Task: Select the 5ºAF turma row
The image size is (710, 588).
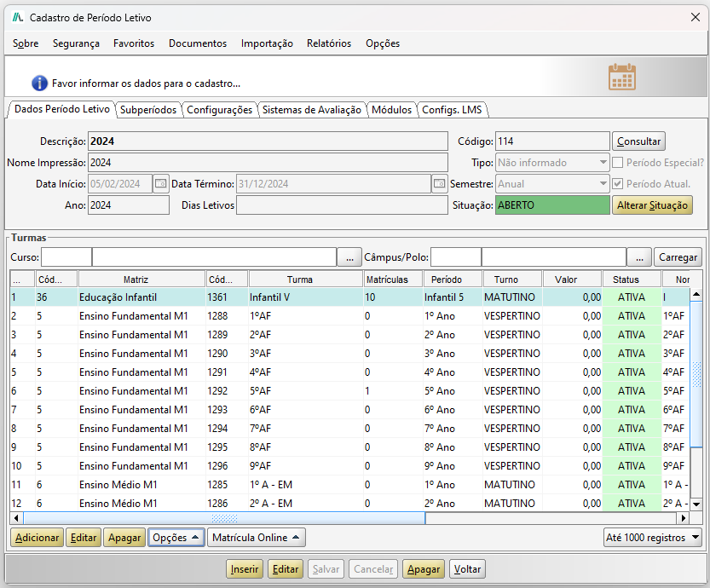Action: click(350, 390)
